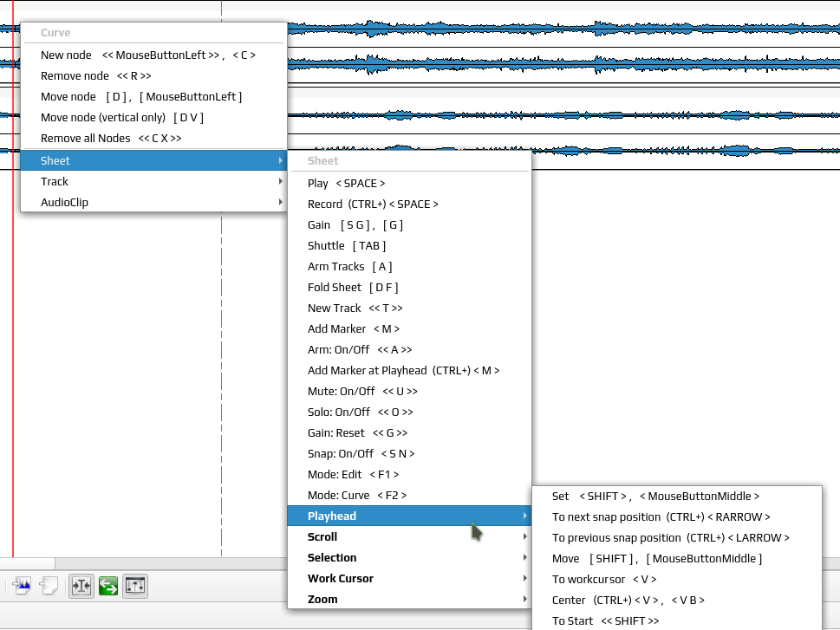This screenshot has width=840, height=630.
Task: Toggle the mixer effects sliders icon
Action: (x=135, y=586)
